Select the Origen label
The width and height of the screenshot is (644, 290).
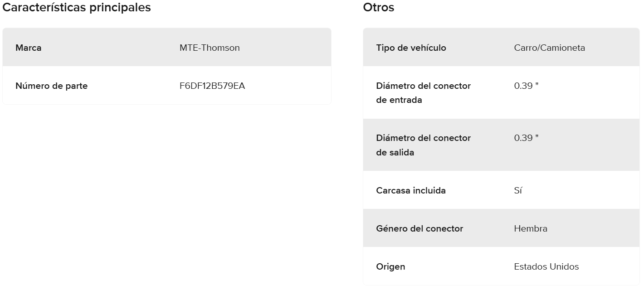390,266
